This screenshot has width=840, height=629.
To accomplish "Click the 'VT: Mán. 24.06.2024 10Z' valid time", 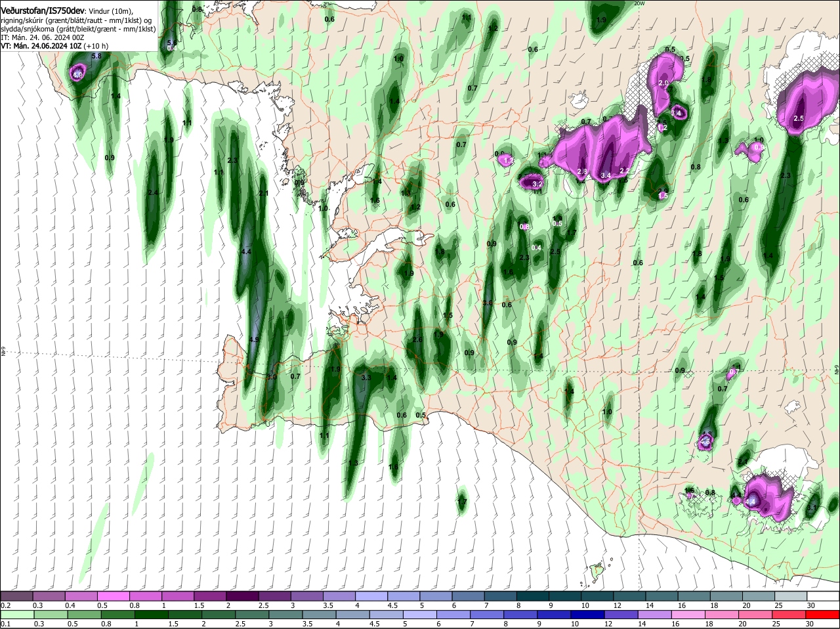I will [x=41, y=46].
